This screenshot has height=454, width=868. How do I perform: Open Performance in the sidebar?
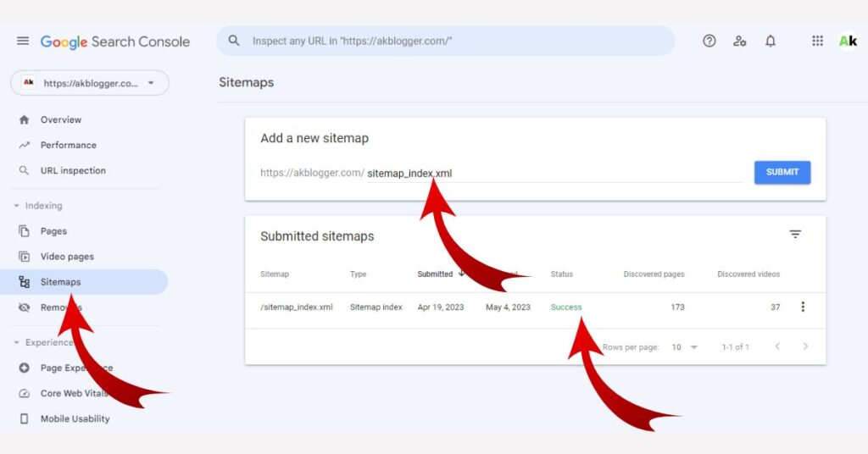point(68,145)
